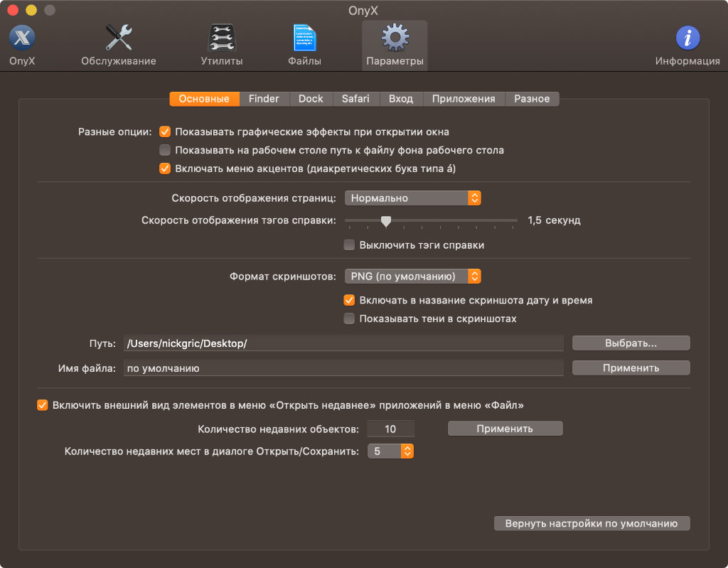
Task: Click the "1,5 секунд" slider value text
Action: [x=554, y=220]
